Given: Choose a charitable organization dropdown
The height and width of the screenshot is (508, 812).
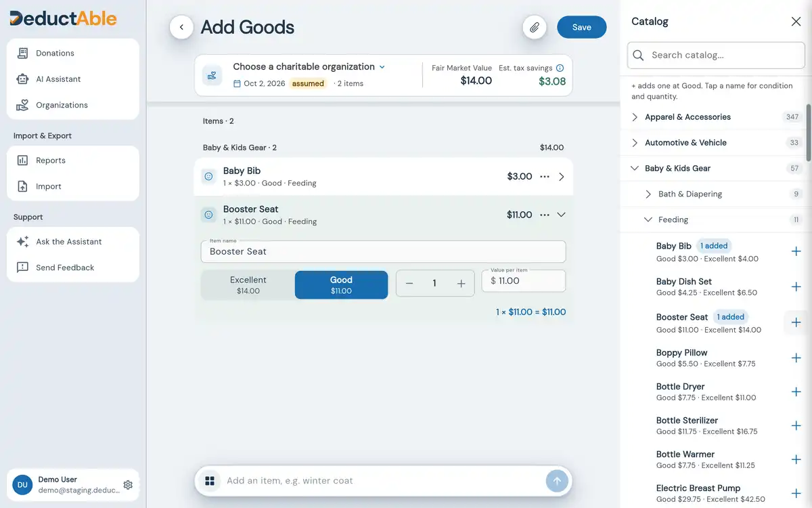Looking at the screenshot, I should (309, 66).
